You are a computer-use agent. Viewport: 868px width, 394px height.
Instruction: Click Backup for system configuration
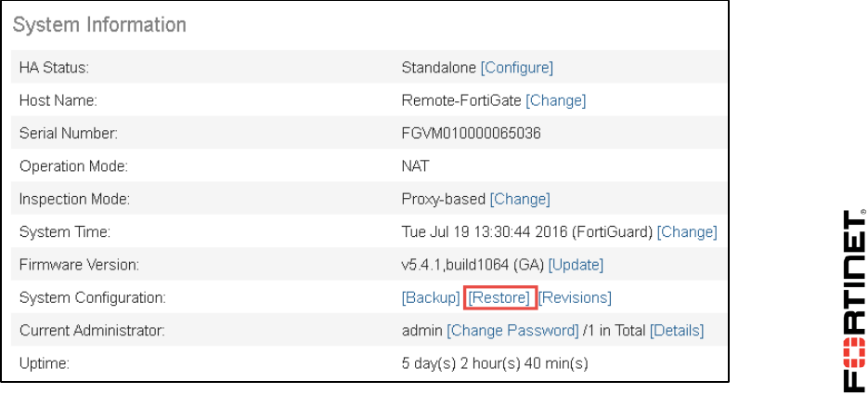coord(431,297)
